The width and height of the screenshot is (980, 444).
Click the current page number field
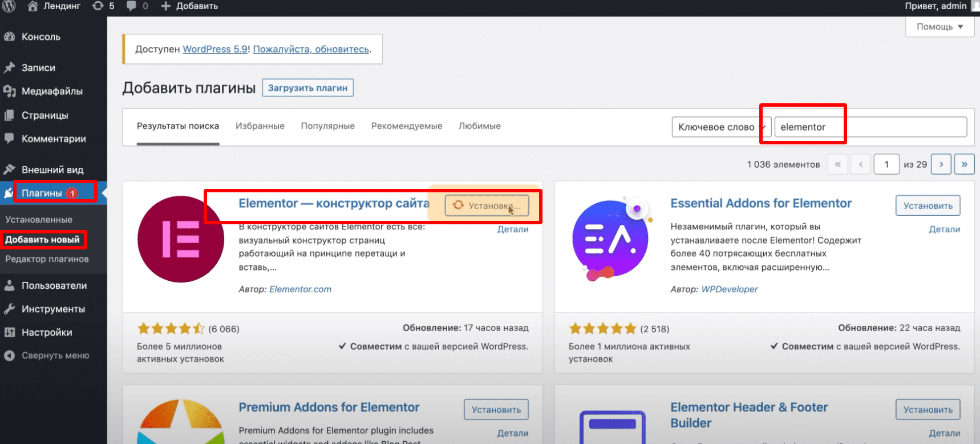pos(886,164)
